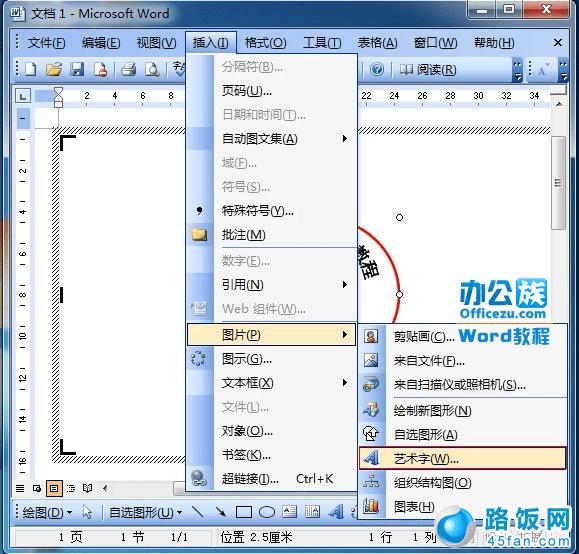Click the Insert WordArt icon in drawing toolbar
The image size is (579, 554).
coord(336,512)
